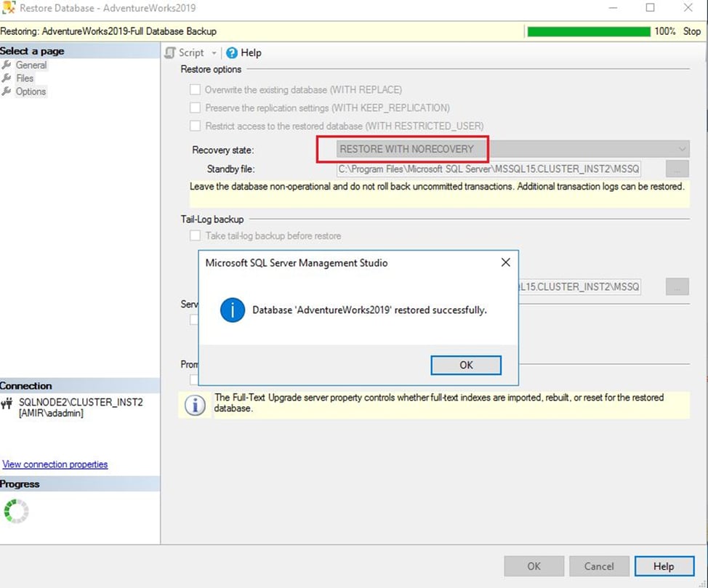Enable the Overwrite the existing database checkbox
The height and width of the screenshot is (588, 708).
click(x=195, y=89)
